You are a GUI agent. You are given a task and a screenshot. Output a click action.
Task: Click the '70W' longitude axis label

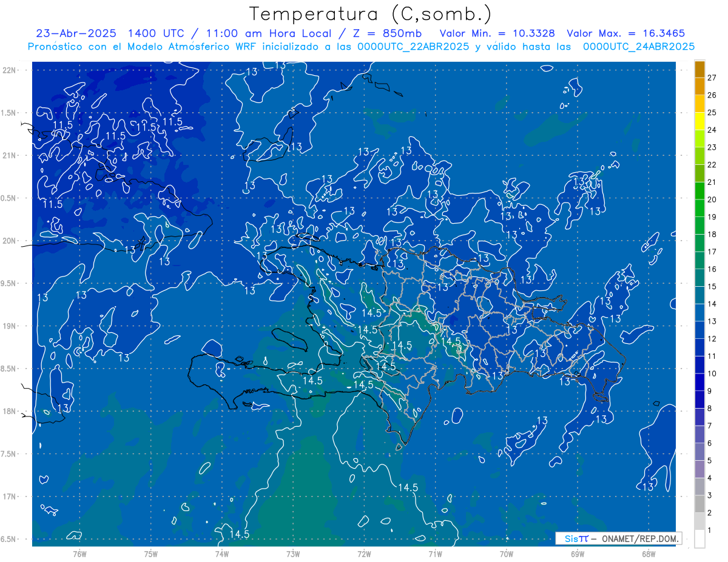click(x=507, y=554)
